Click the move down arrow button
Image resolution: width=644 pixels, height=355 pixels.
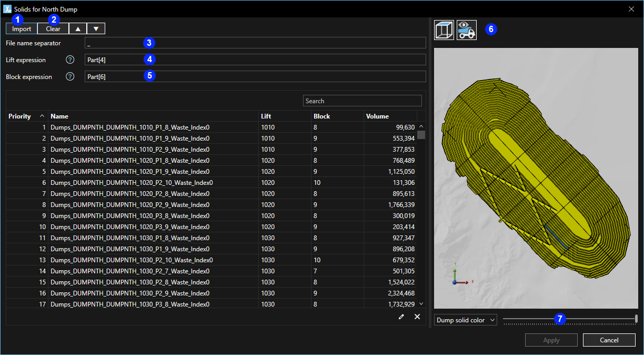(96, 29)
